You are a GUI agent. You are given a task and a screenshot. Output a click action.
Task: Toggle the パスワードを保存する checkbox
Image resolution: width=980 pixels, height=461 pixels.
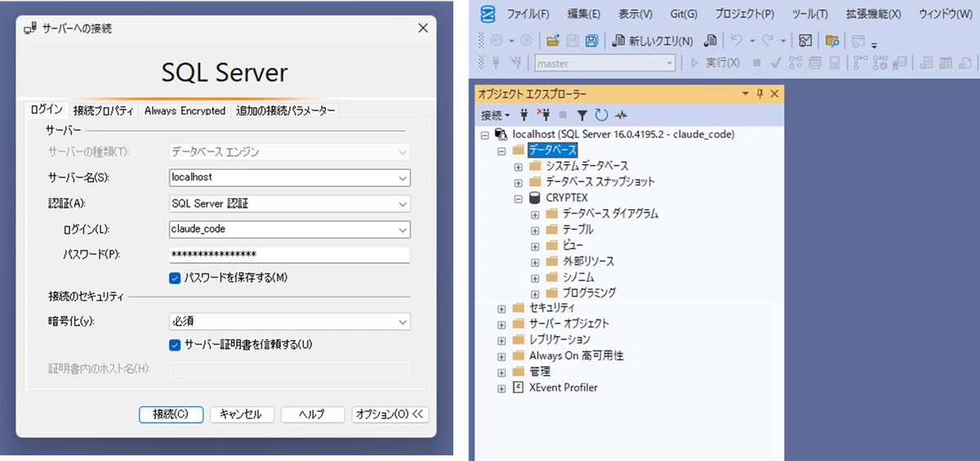[x=175, y=278]
